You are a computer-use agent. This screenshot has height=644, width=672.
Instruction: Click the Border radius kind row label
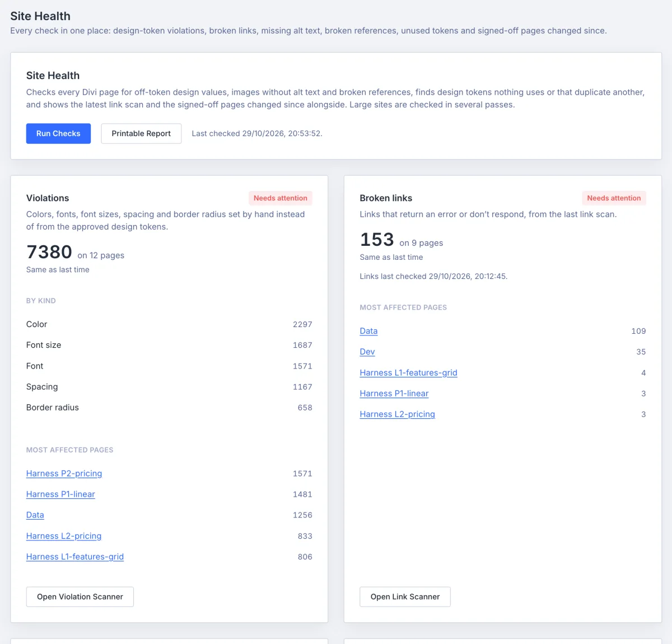pos(53,408)
